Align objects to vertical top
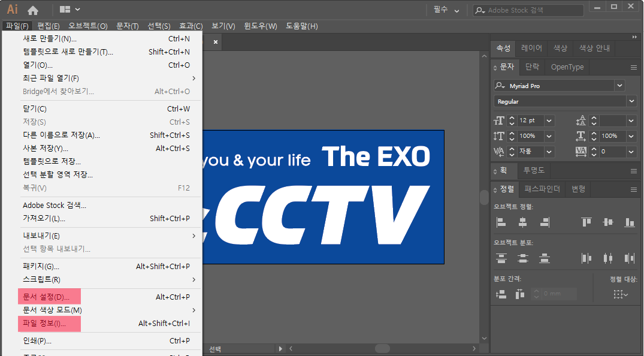 pyautogui.click(x=586, y=222)
